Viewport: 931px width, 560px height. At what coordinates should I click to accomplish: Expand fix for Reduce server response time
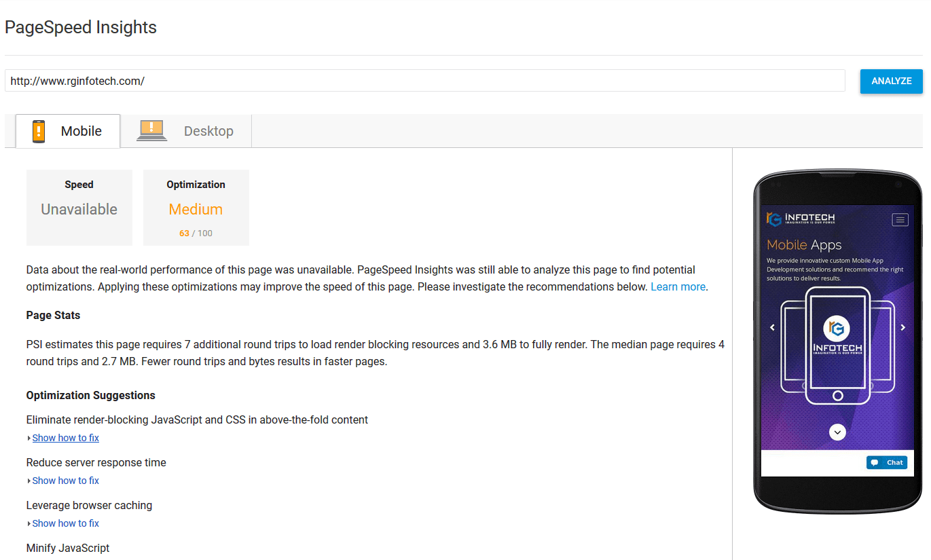(x=65, y=481)
